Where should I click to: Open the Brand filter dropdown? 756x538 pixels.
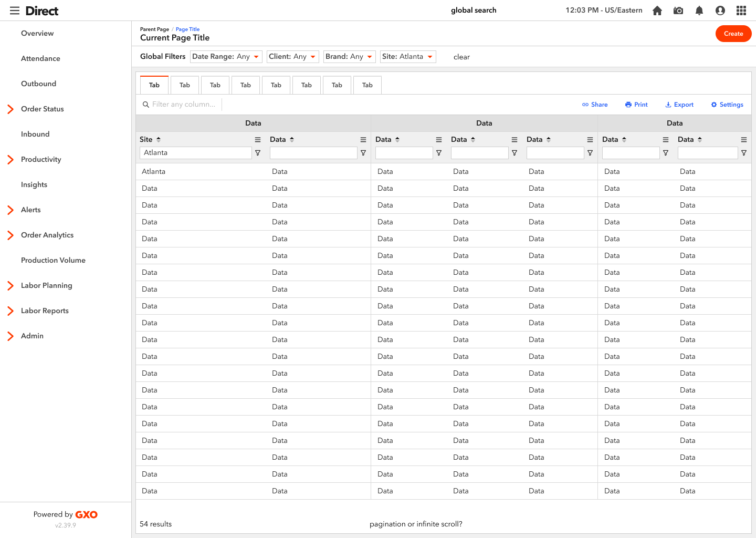tap(349, 56)
